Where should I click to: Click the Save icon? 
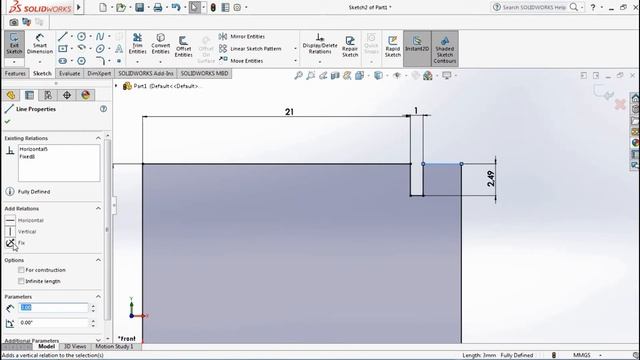140,7
